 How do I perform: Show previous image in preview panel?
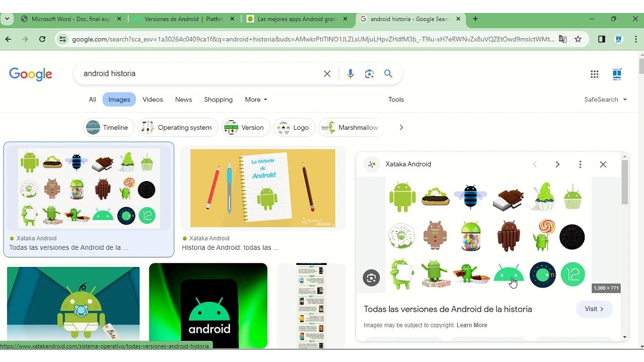[535, 164]
